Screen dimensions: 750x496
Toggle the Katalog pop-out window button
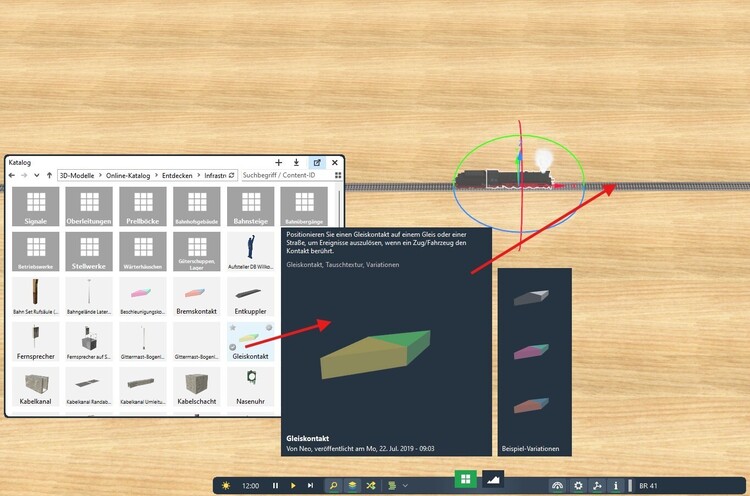pos(317,163)
